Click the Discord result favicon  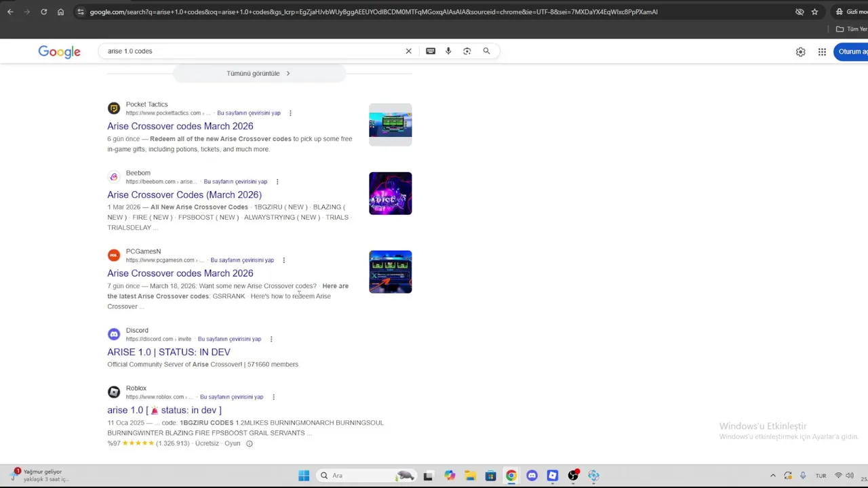click(x=114, y=334)
